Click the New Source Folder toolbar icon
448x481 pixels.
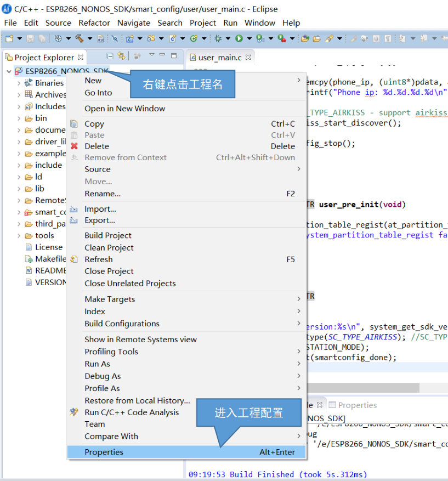point(151,38)
